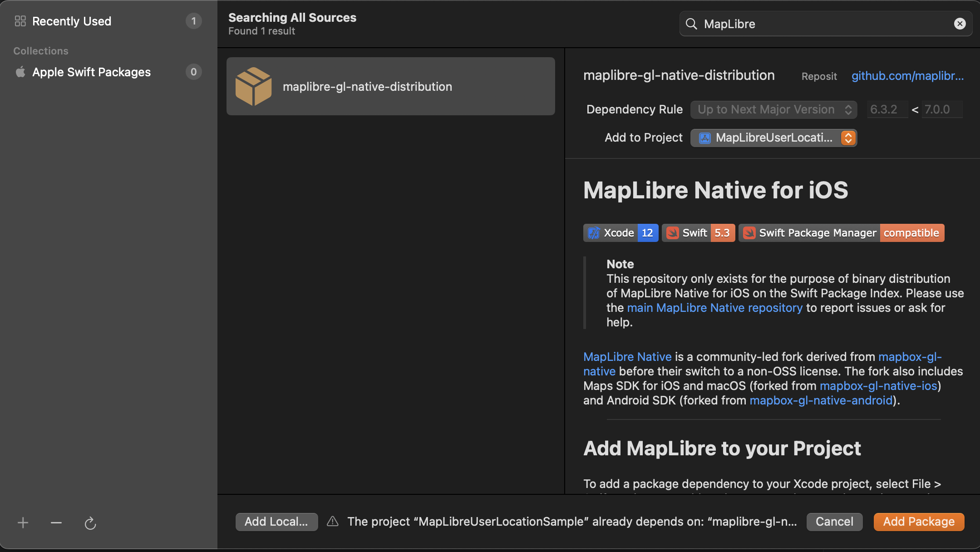The height and width of the screenshot is (552, 980).
Task: Open main MapLibre Native repository link
Action: tap(714, 308)
